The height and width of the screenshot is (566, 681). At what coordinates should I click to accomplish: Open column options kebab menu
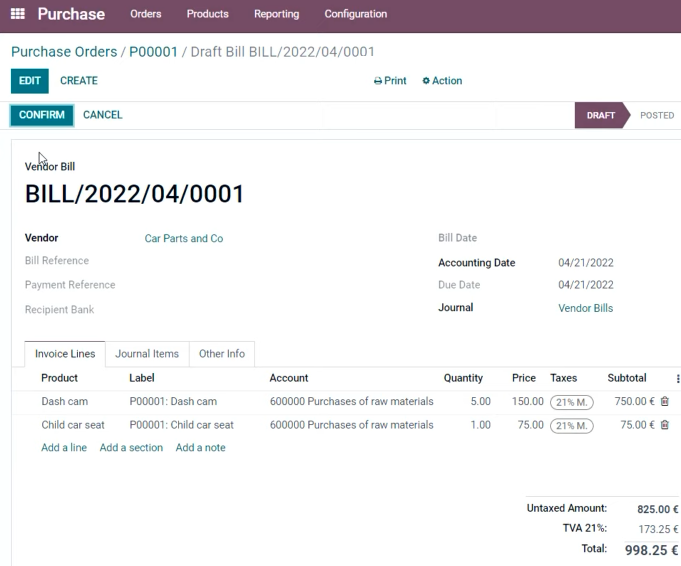[x=678, y=379]
